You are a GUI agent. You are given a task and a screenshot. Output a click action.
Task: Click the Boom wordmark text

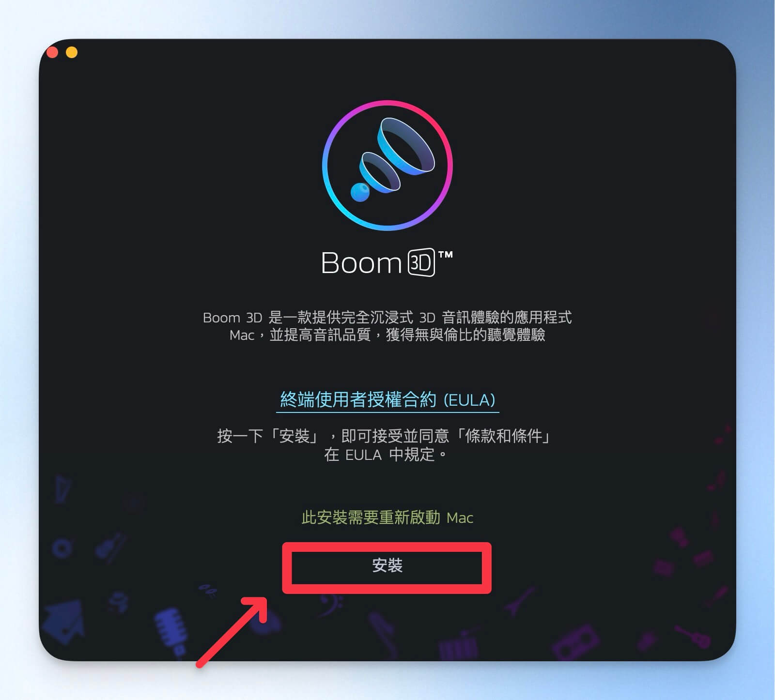(361, 263)
